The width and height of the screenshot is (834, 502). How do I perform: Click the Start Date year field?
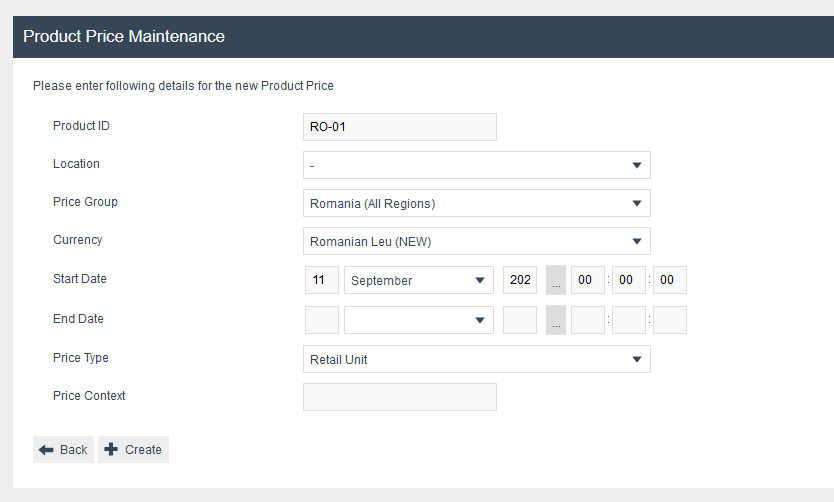pos(520,281)
